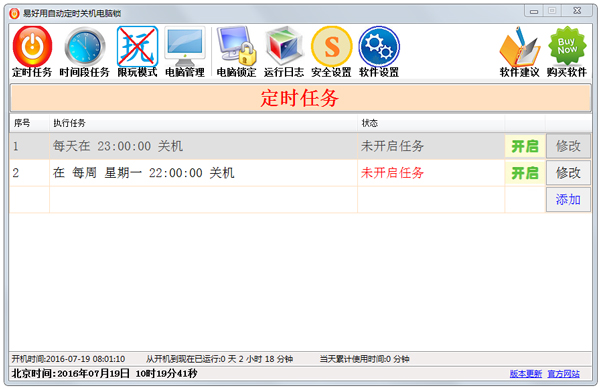Open the 运行日志 icon

point(284,52)
